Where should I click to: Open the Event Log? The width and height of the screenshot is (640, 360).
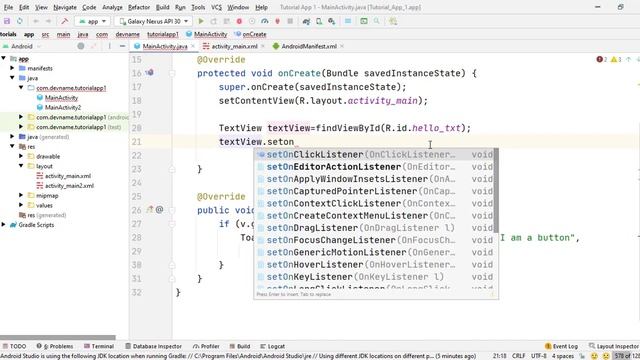(x=562, y=346)
